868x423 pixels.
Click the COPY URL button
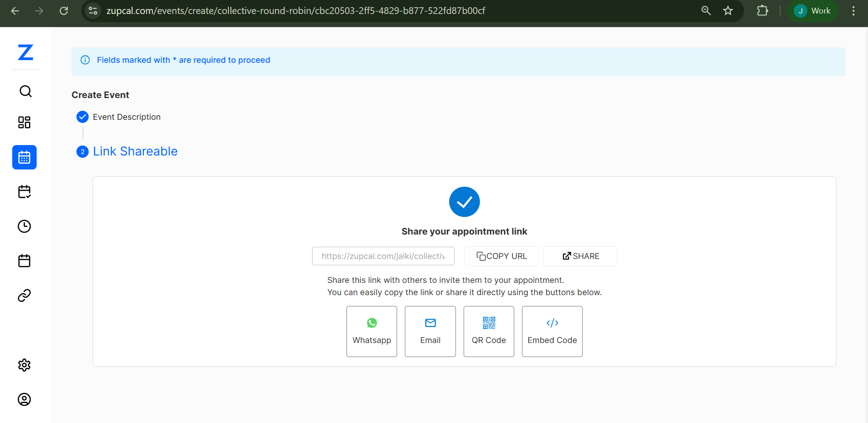[x=501, y=256]
